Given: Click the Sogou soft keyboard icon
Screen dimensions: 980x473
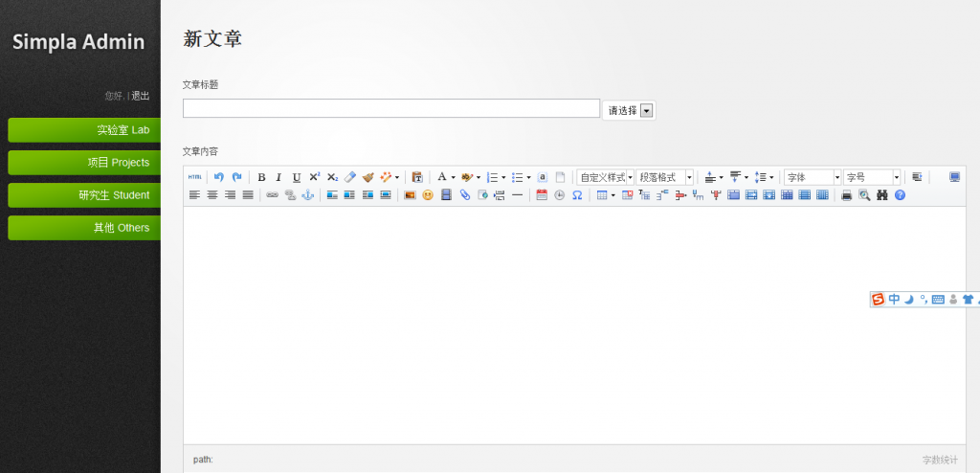Looking at the screenshot, I should [938, 300].
